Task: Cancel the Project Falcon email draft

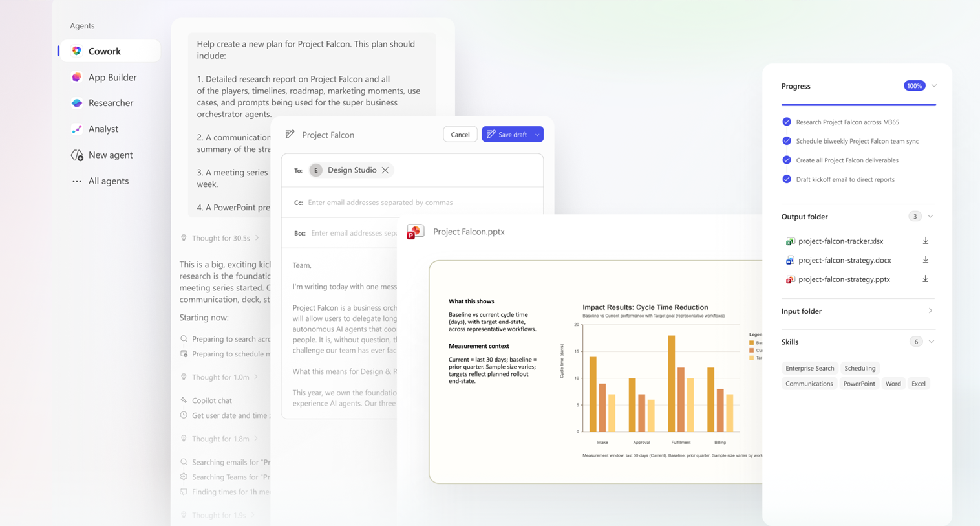Action: (x=460, y=135)
